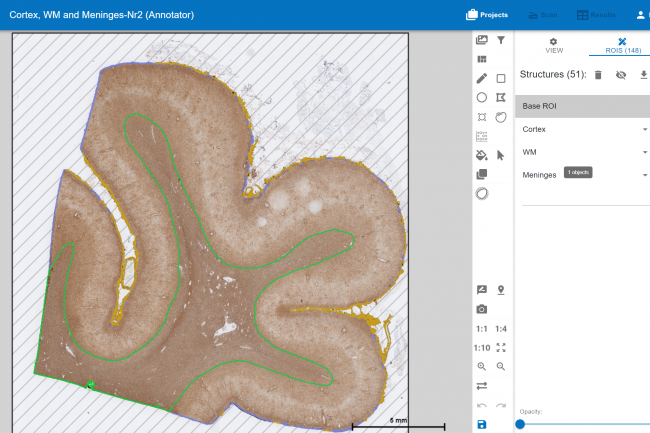The image size is (650, 433).
Task: Pick the paint bucket fill tool
Action: coord(482,155)
